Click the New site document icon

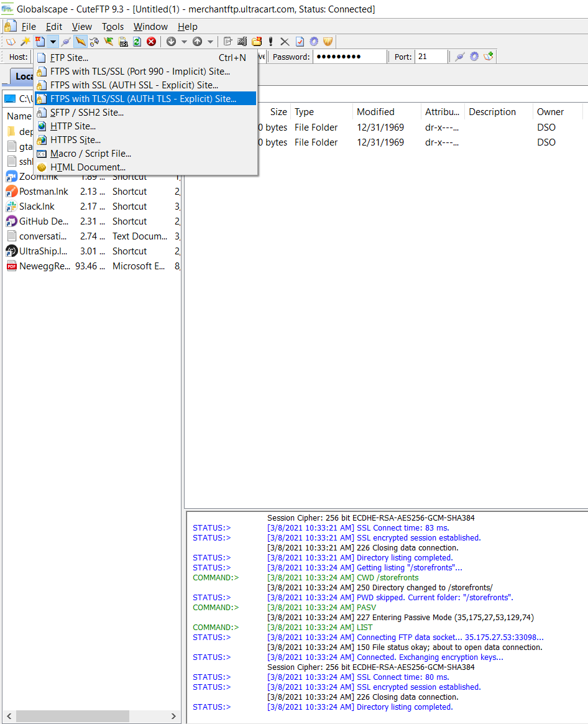coord(40,42)
